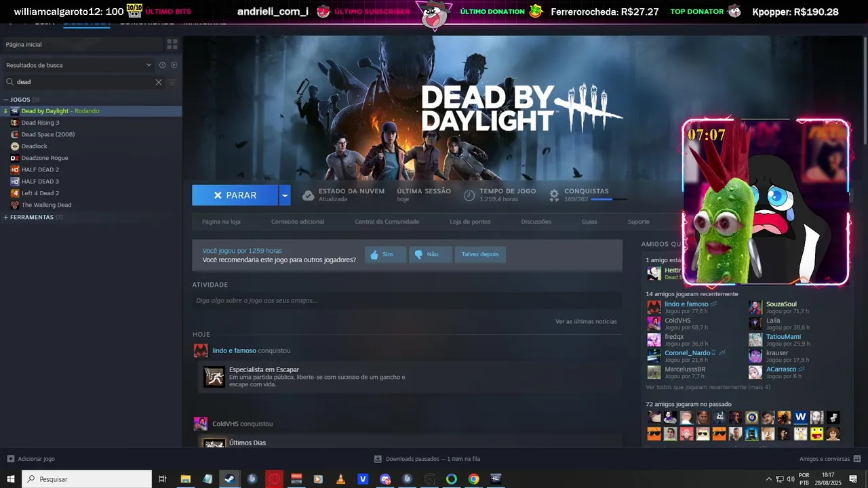Open lindo e famoso in activity feed
868x488 pixels.
[234, 350]
